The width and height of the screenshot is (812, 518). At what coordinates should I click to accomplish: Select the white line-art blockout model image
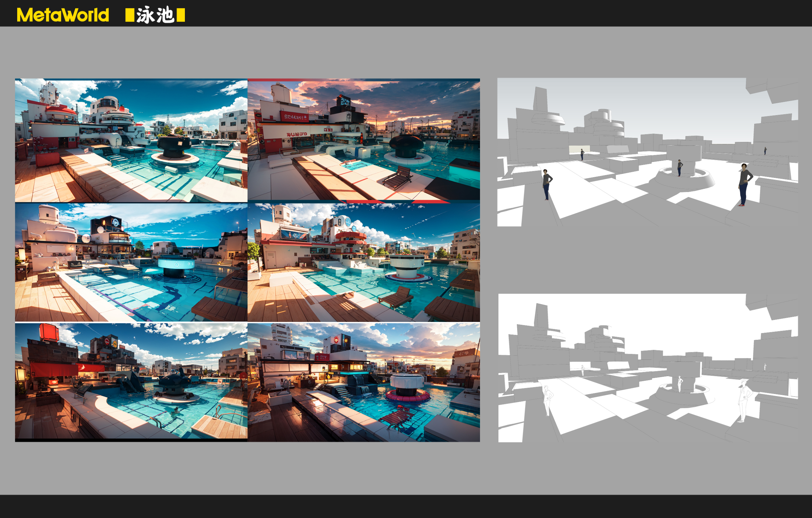click(x=648, y=368)
